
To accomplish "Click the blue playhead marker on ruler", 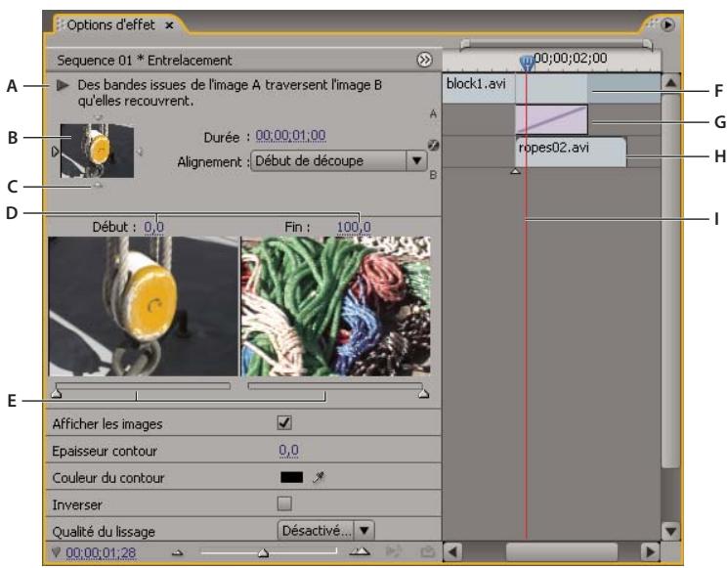I will click(527, 64).
